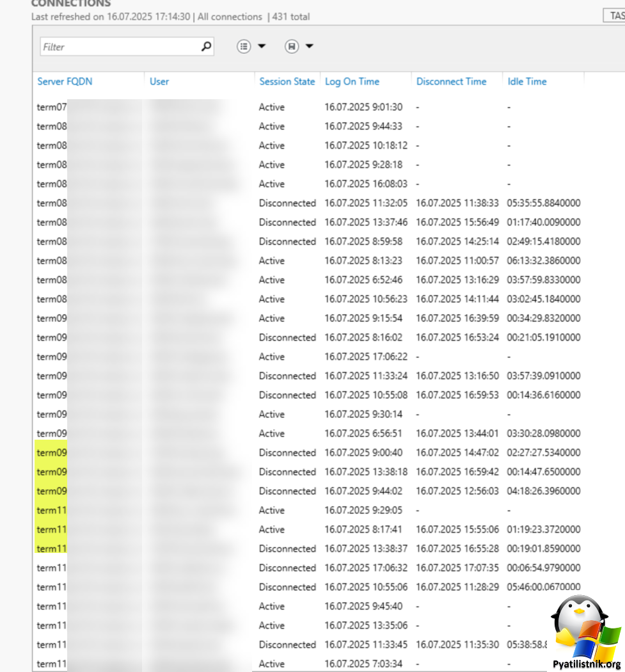Screen dimensions: 625x672
Task: Select idle time 05:46:00.0670000
Action: (x=544, y=587)
